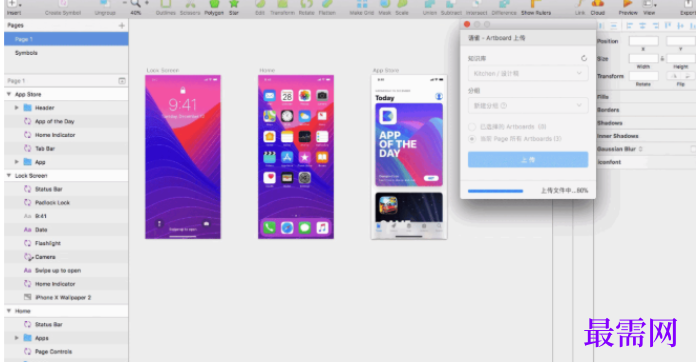Open the Kitchen knowledge base dropdown
This screenshot has height=364, width=696.
[x=528, y=73]
